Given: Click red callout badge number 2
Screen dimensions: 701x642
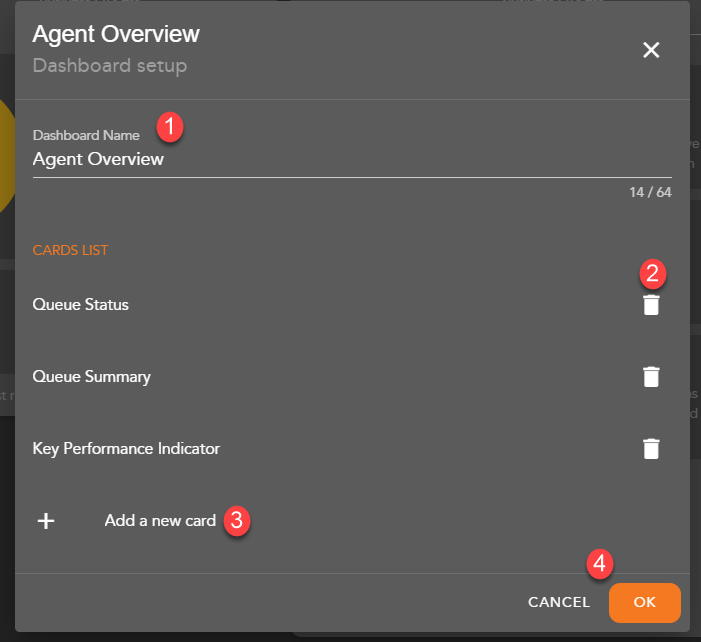Looking at the screenshot, I should (654, 273).
